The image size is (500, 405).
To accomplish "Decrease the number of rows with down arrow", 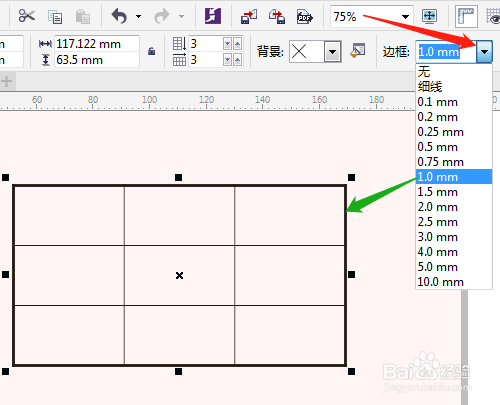I will 228,44.
